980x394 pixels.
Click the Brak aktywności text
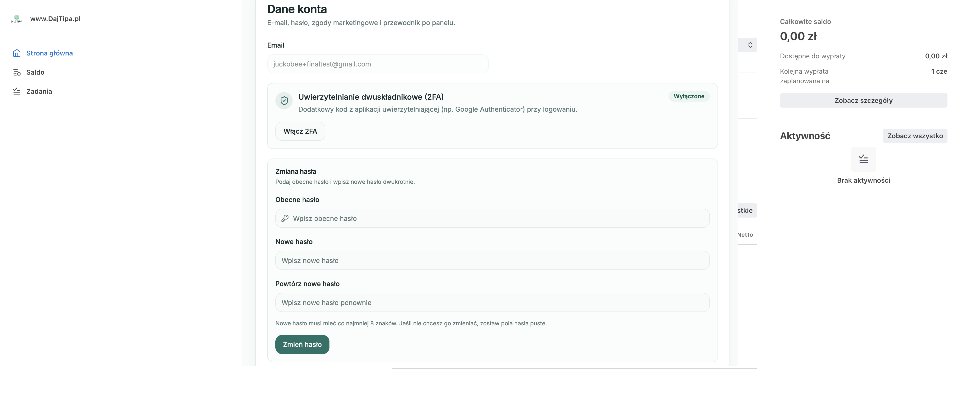pos(863,180)
